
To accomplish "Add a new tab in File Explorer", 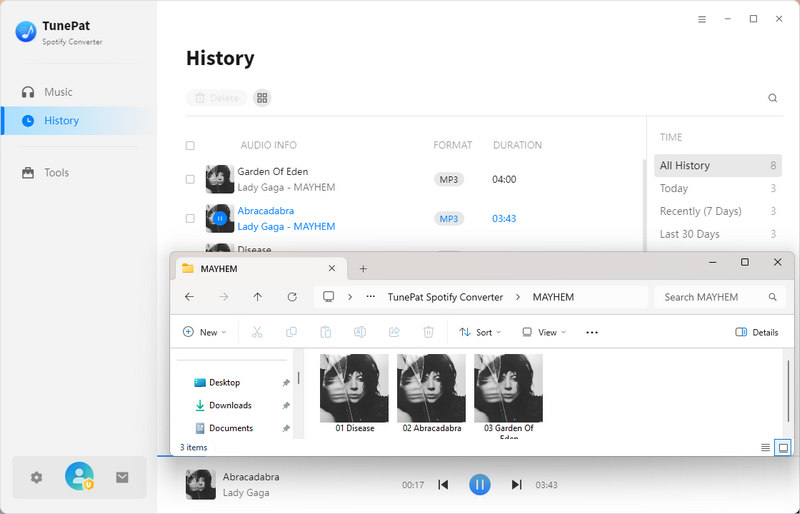I will [x=363, y=268].
